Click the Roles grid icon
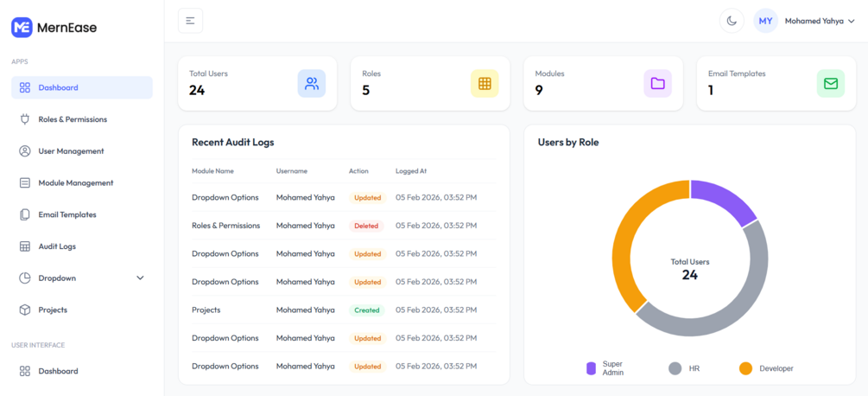 coord(485,84)
